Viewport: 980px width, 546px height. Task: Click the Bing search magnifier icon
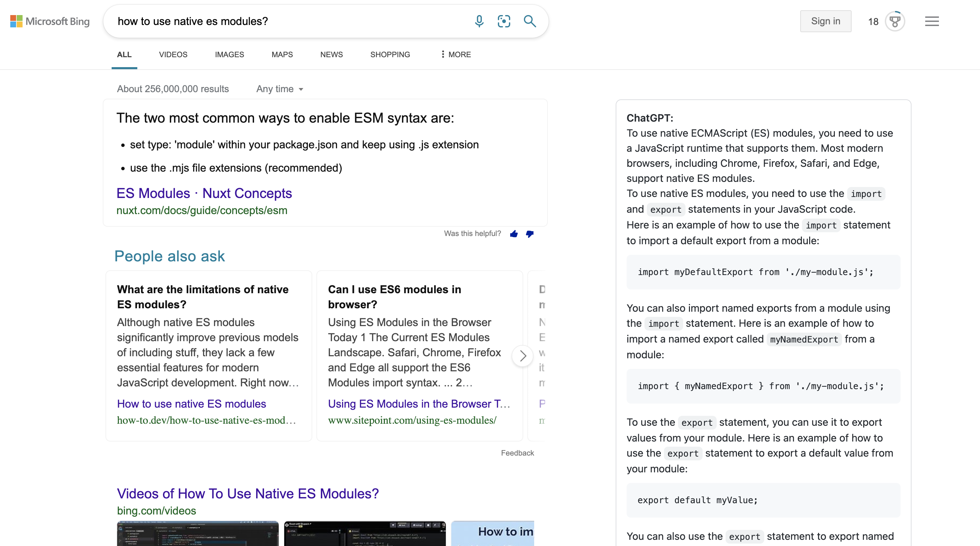tap(530, 21)
